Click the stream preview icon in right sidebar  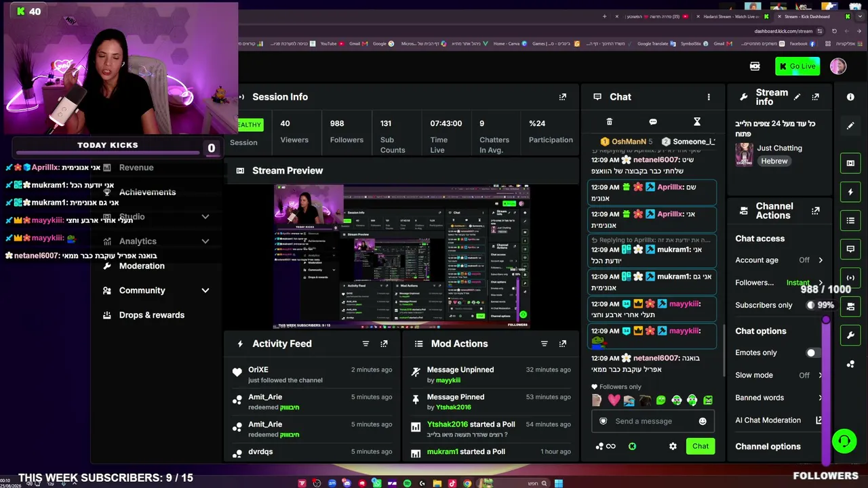[x=850, y=163]
